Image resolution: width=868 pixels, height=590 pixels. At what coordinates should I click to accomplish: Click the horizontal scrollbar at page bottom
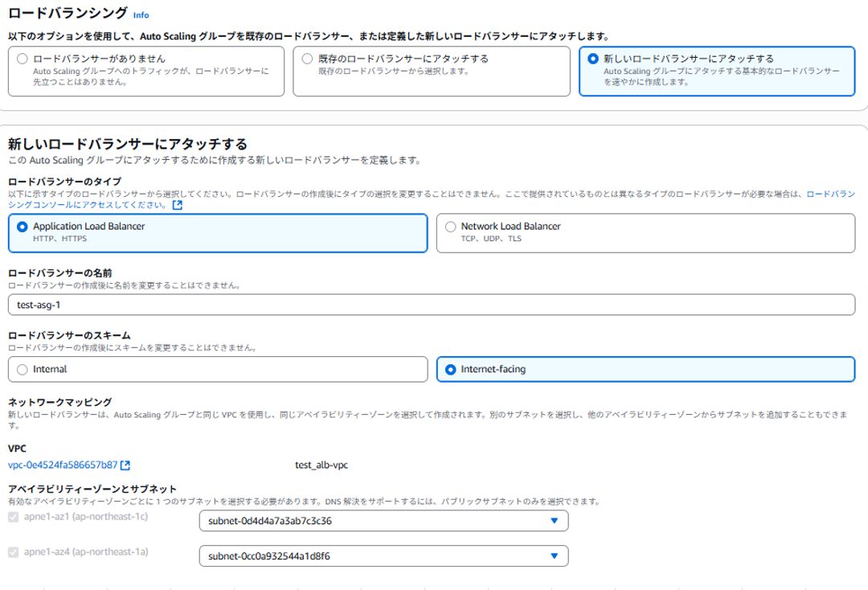click(434, 585)
